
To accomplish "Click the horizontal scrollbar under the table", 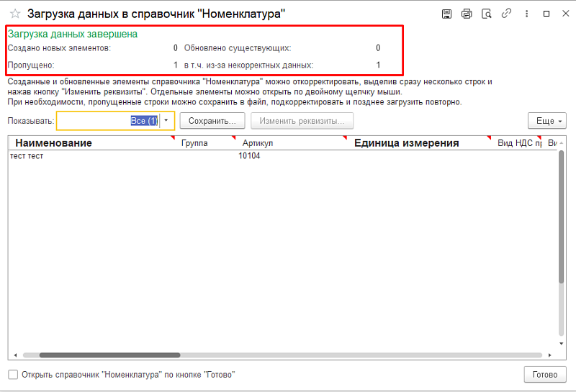I will click(109, 355).
